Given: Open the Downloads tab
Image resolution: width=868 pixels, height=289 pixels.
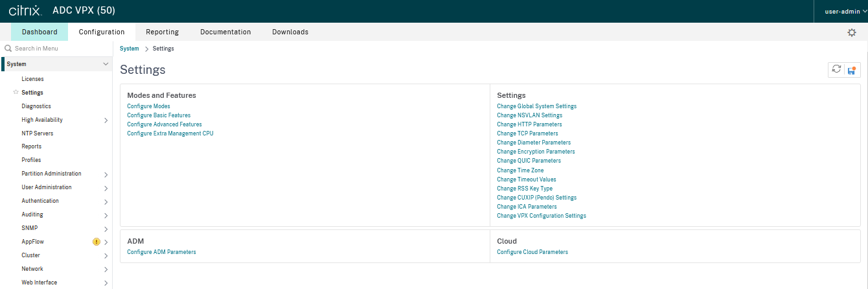Looking at the screenshot, I should [290, 32].
